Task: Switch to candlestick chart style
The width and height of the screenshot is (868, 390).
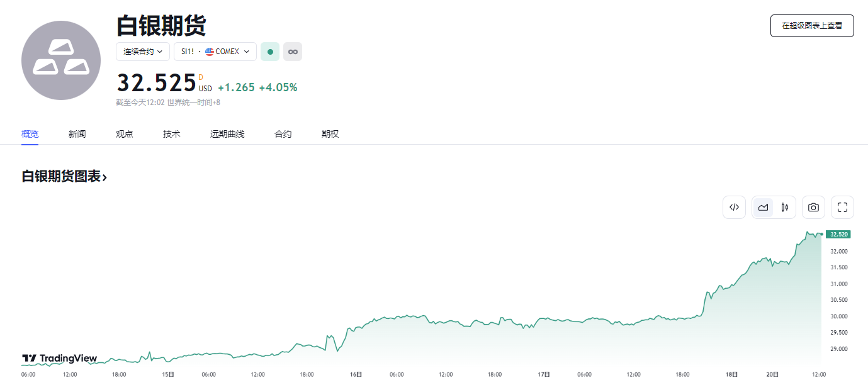Action: (785, 207)
